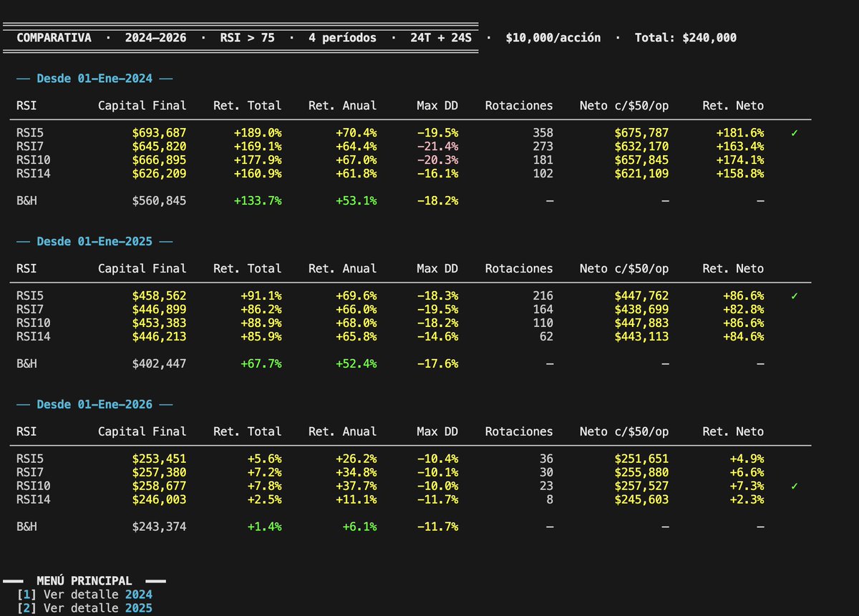Image resolution: width=859 pixels, height=616 pixels.
Task: Click B&H Ret. Total +133.7%
Action: (x=258, y=201)
